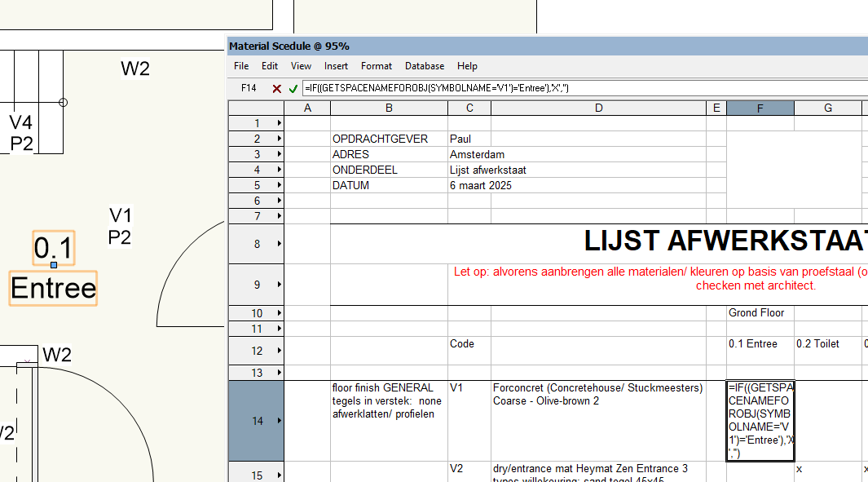Image resolution: width=868 pixels, height=482 pixels.
Task: Click inside the formula bar text field
Action: coord(571,88)
